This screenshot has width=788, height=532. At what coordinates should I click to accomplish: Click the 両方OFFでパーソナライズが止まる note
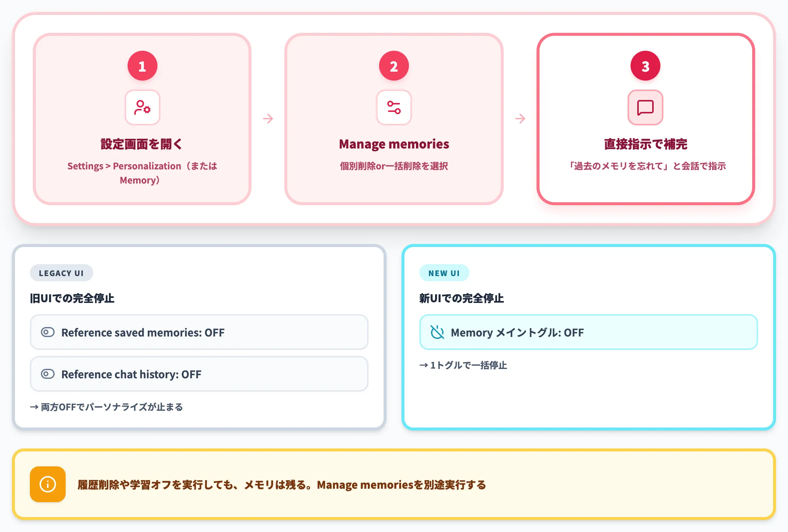point(106,407)
